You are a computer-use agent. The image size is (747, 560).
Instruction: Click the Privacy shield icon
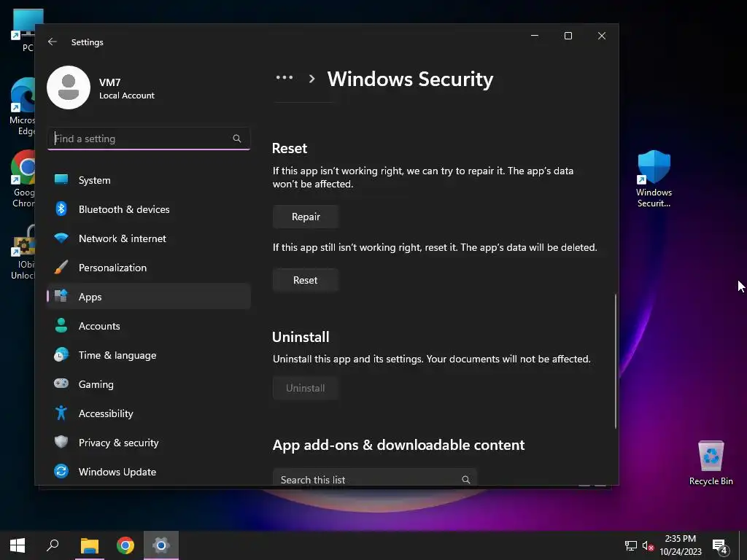(61, 442)
